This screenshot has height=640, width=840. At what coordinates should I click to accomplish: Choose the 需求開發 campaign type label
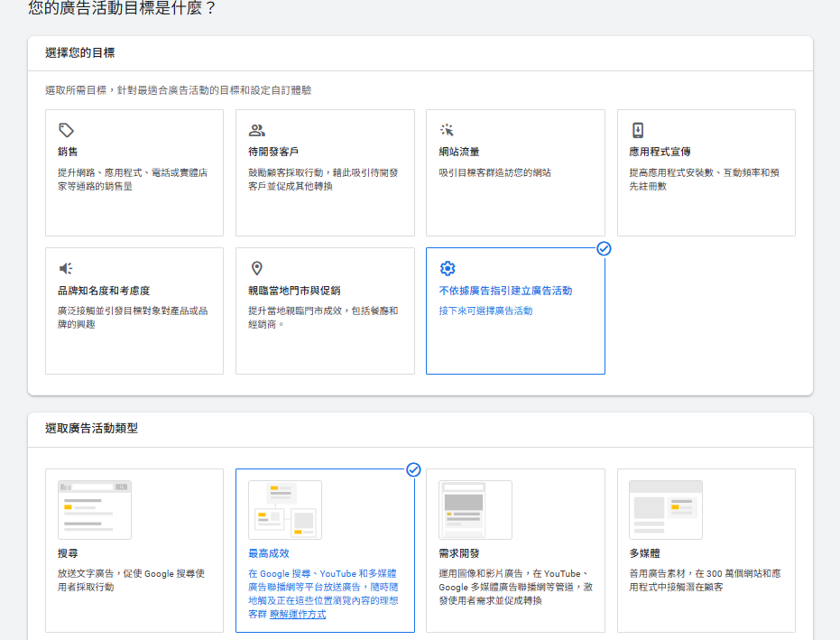pyautogui.click(x=459, y=553)
